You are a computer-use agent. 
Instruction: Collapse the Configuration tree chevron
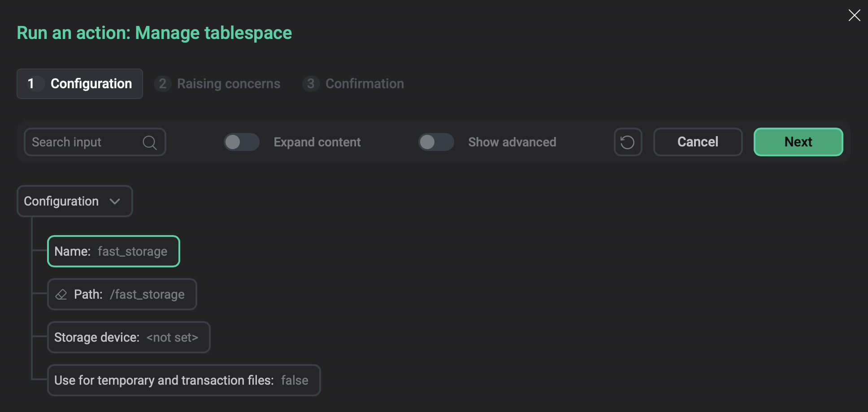click(115, 202)
